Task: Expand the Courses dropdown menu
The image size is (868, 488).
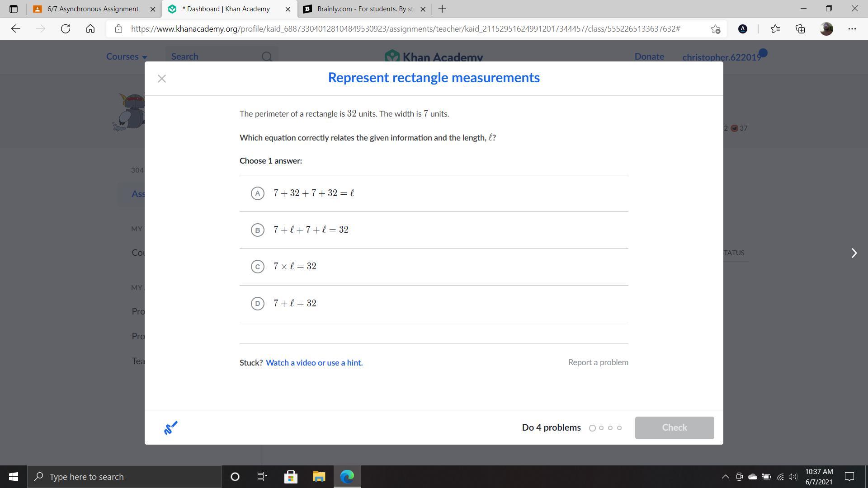Action: click(x=127, y=57)
